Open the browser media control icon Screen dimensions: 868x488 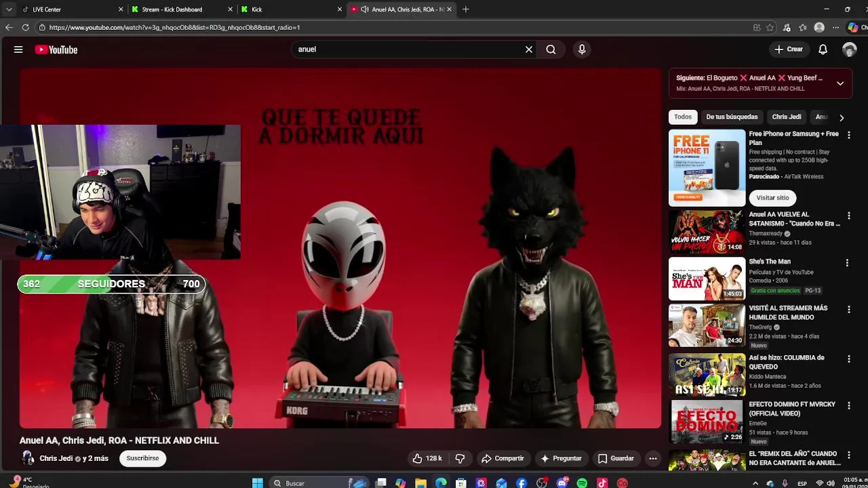point(787,28)
